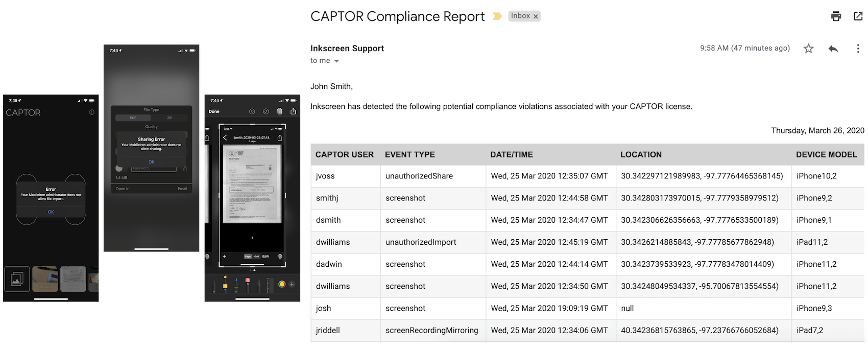The height and width of the screenshot is (347, 868).
Task: Tap back chevron beside jsmith document title
Action: click(x=225, y=137)
